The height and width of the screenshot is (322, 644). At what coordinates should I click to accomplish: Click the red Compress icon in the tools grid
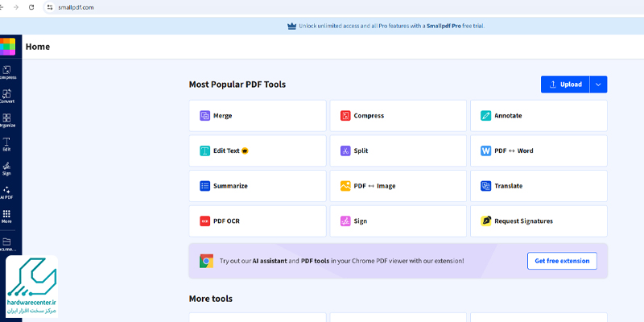pos(345,116)
